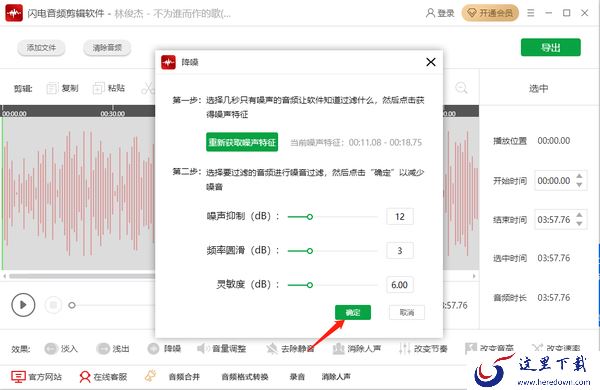Click the 添加文件 button
Viewport: 600px width, 390px height.
pos(41,48)
